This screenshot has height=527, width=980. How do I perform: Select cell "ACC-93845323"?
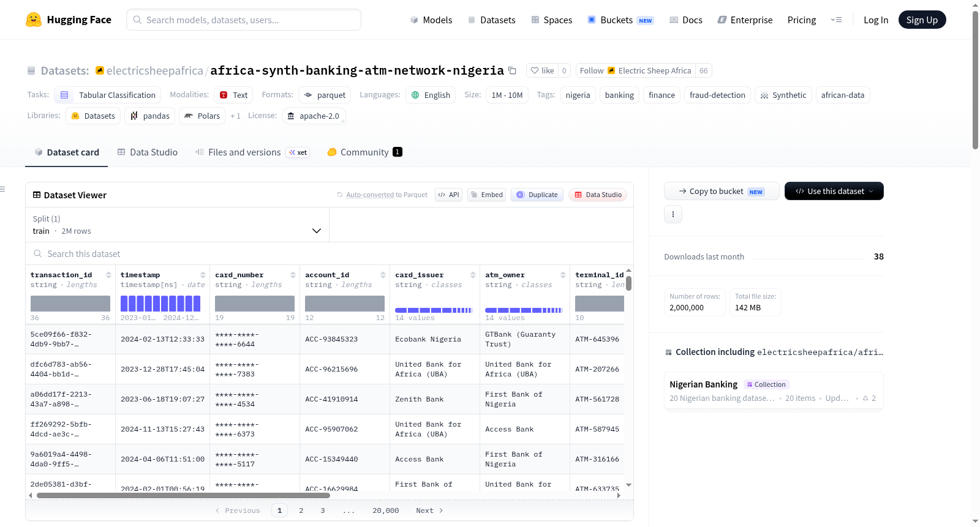[345, 339]
